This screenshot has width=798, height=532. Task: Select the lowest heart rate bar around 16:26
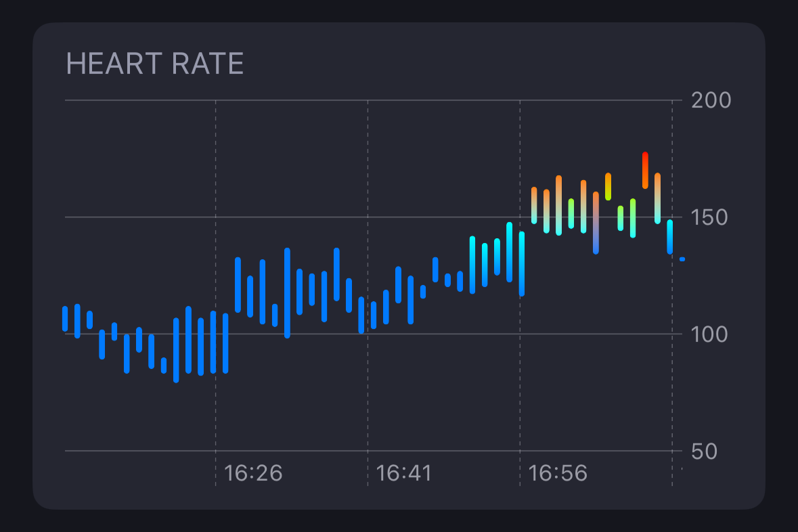pyautogui.click(x=176, y=345)
